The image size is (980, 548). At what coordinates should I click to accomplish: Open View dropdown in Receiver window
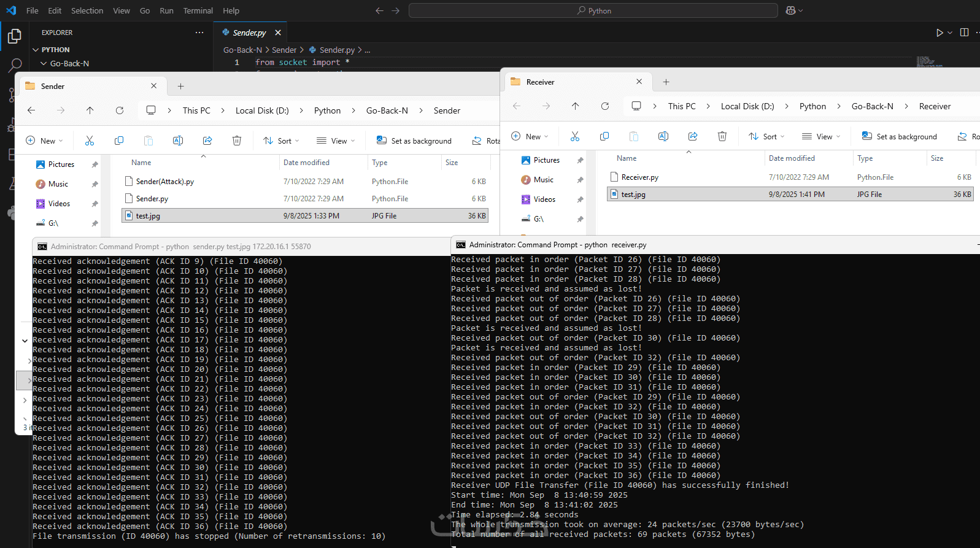821,136
